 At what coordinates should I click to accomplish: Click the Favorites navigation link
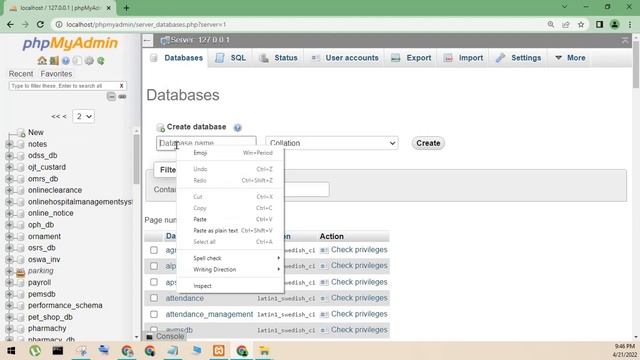[56, 74]
